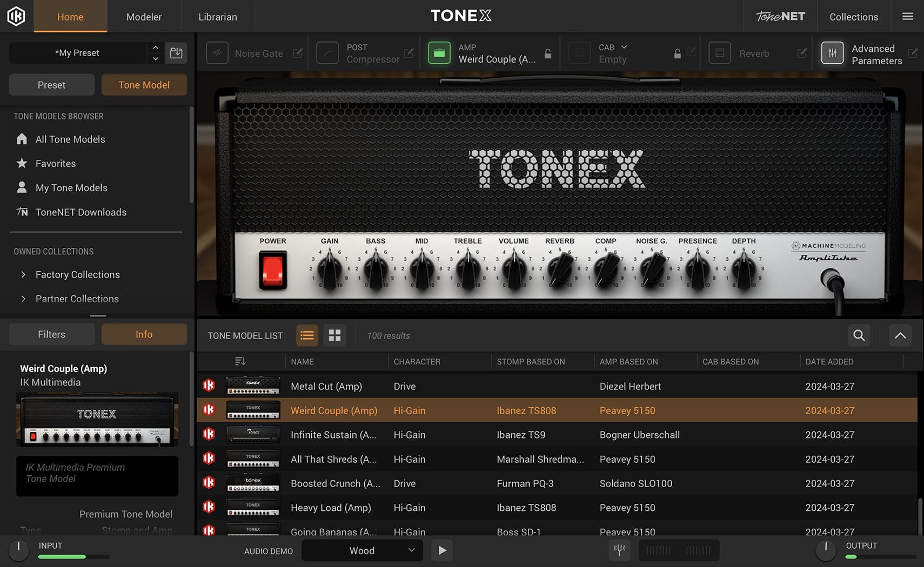This screenshot has width=924, height=567.
Task: Sort by AMP BASED ON column
Action: [628, 362]
